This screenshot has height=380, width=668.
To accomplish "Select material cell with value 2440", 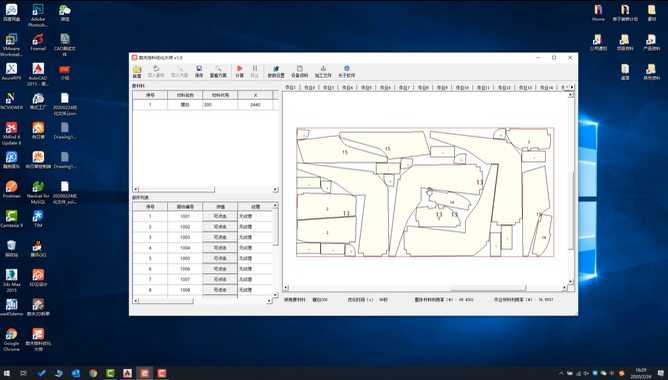I will pyautogui.click(x=255, y=104).
